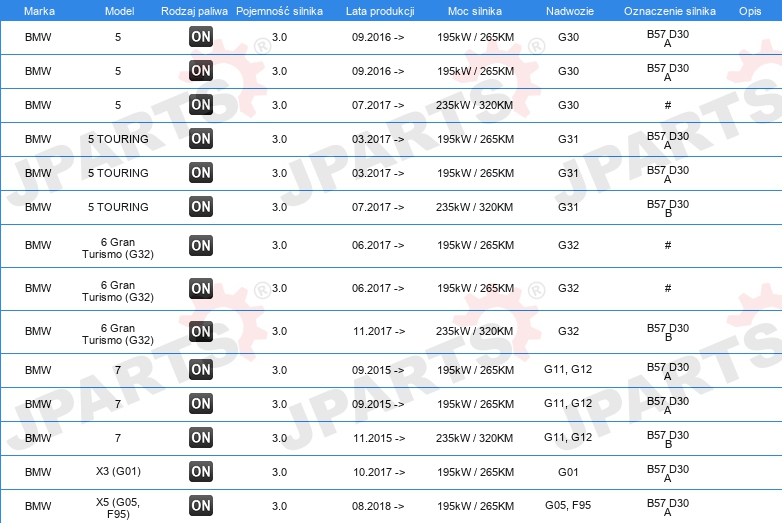Click B57 D30 B in the G31 row
782x523 pixels.
[668, 208]
